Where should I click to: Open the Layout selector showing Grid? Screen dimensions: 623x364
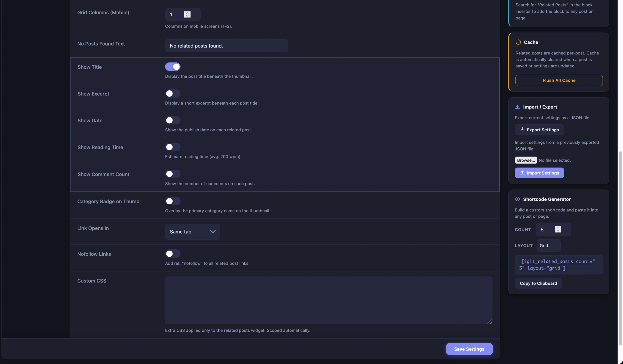(548, 246)
